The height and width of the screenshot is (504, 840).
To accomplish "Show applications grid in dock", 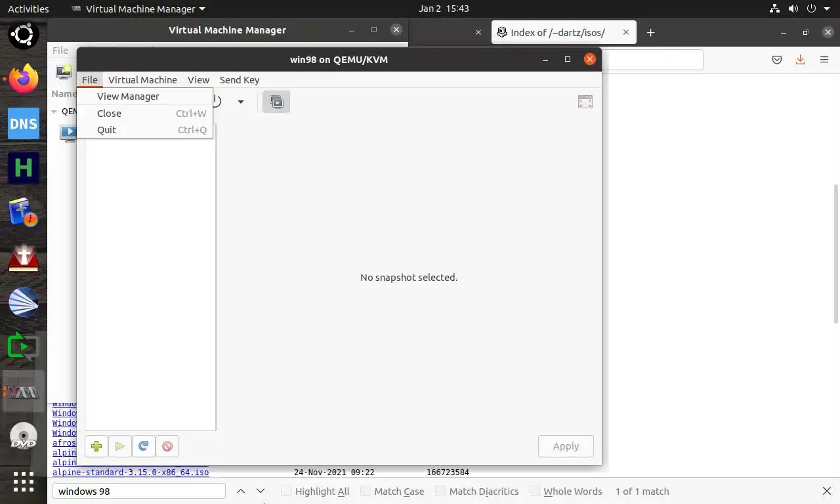I will pos(24,481).
